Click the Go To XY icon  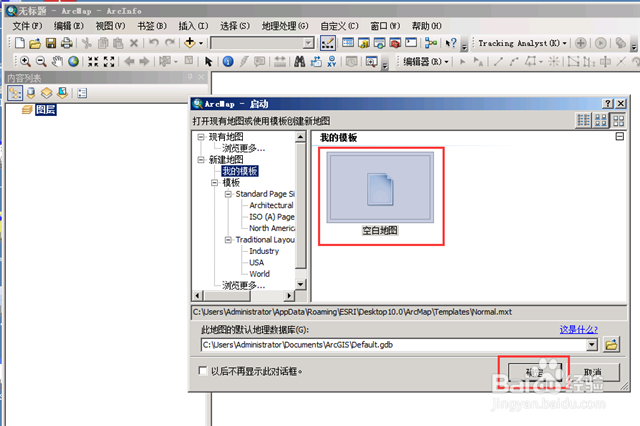(332, 62)
